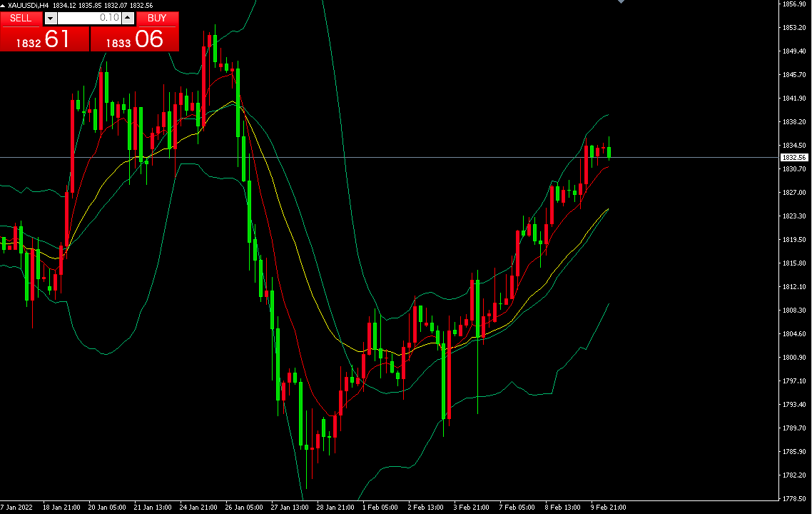Click the 1 Feb 05:00 time label
The image size is (812, 514).
click(380, 508)
